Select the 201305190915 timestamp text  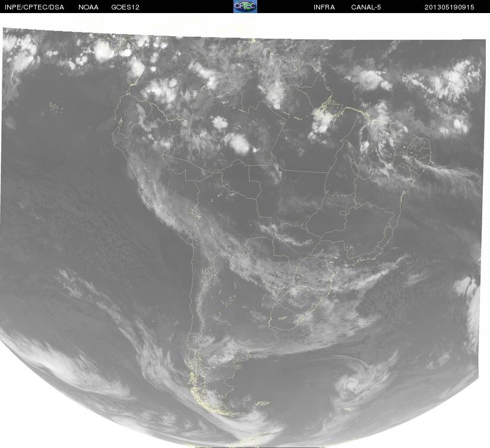pos(450,7)
